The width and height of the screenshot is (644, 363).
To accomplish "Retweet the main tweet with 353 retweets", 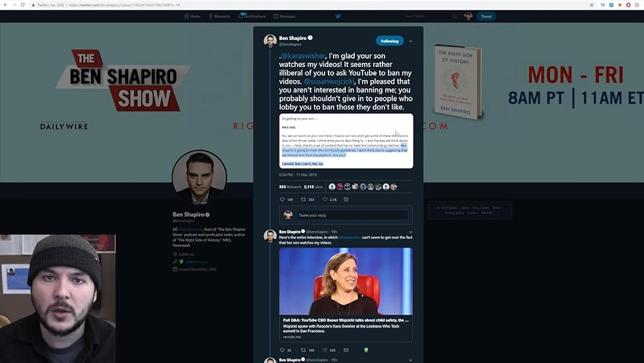I will 303,200.
